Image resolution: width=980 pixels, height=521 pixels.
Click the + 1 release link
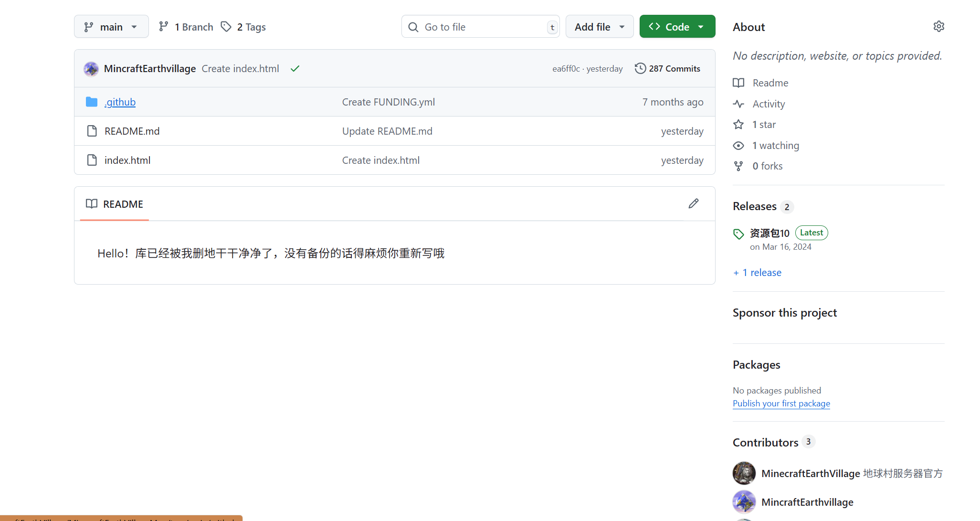[x=757, y=273]
